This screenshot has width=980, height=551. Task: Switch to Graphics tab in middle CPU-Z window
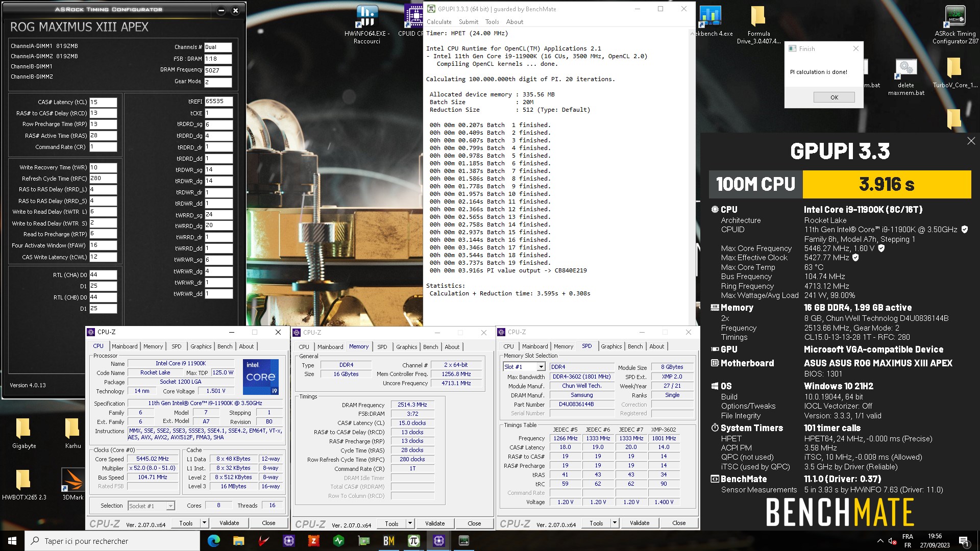tap(406, 347)
